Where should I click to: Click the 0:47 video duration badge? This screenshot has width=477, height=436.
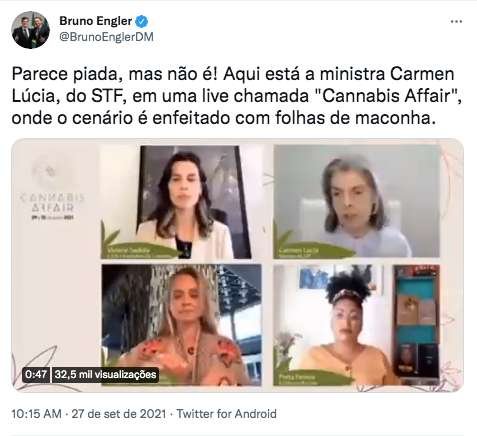tap(36, 374)
